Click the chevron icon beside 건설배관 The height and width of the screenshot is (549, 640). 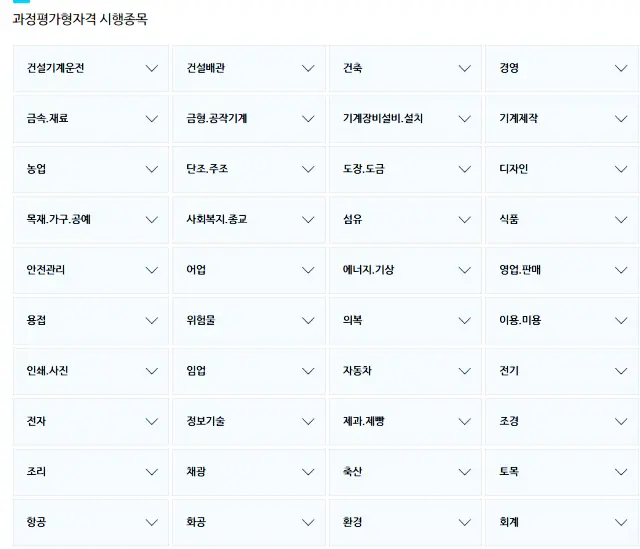[308, 69]
